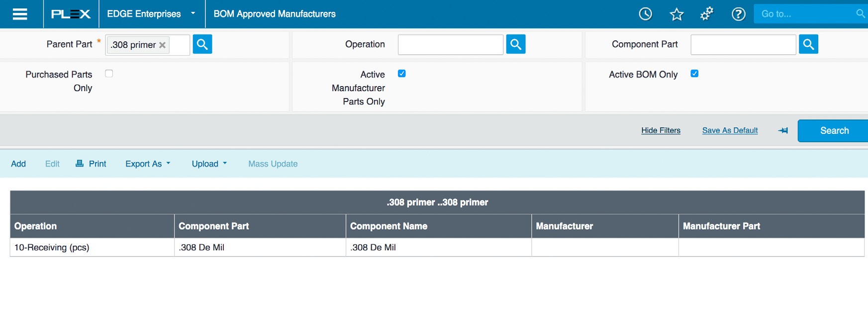Screen dimensions: 868x312
Task: Focus the Component Part input field
Action: coord(743,44)
